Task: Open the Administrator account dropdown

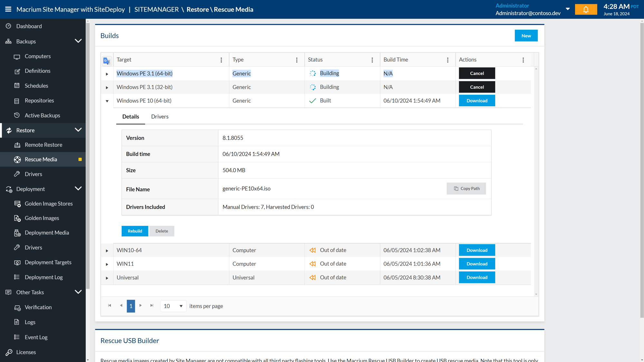Action: 568,9
